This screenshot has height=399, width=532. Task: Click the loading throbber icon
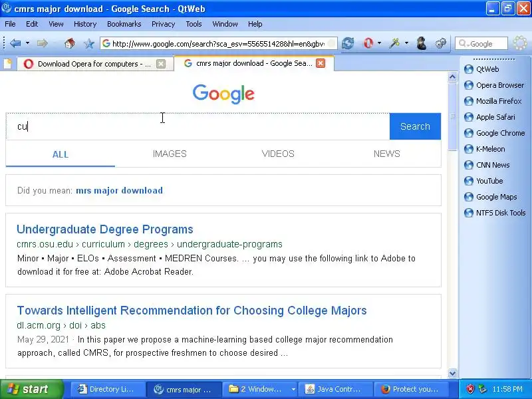519,43
